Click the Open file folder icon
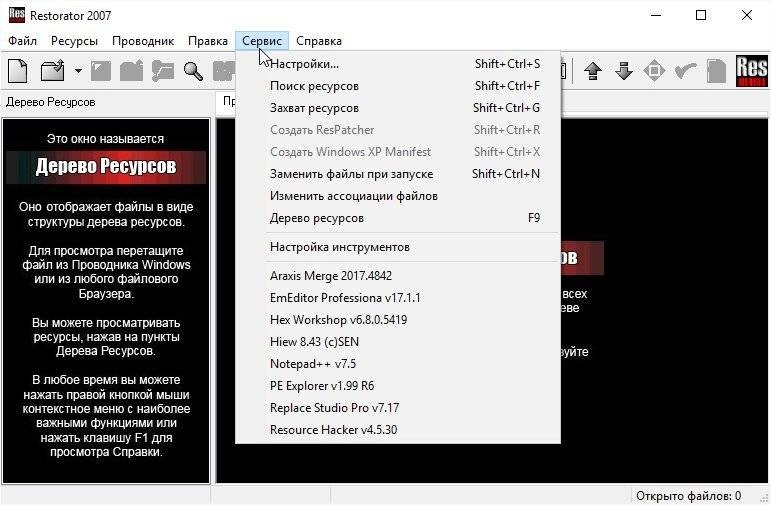Image resolution: width=771 pixels, height=505 pixels. (53, 71)
